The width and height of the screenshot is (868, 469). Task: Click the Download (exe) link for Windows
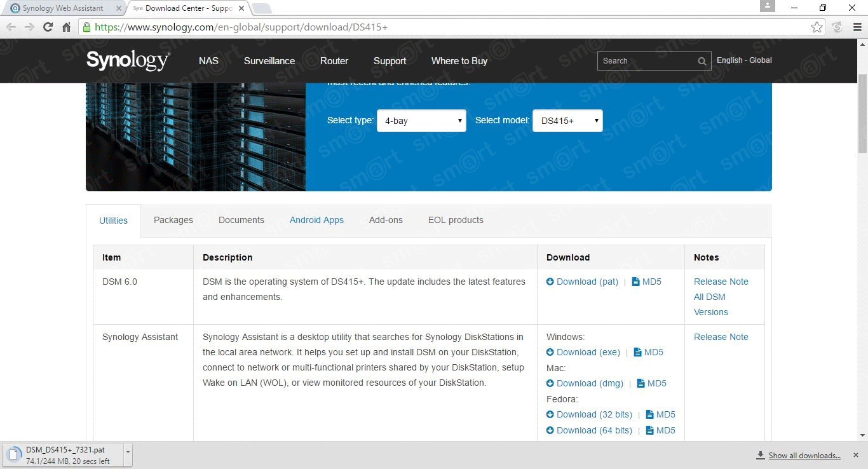point(588,352)
